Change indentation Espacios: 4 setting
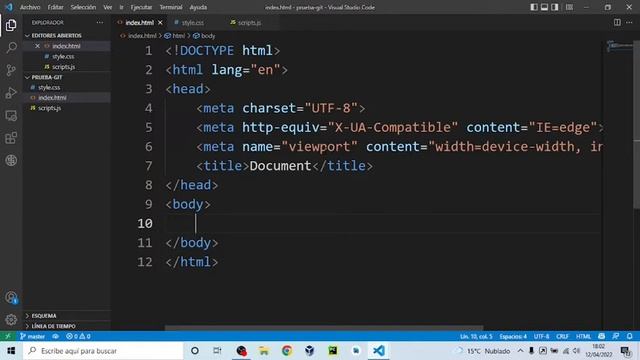This screenshot has width=640, height=360. 513,336
